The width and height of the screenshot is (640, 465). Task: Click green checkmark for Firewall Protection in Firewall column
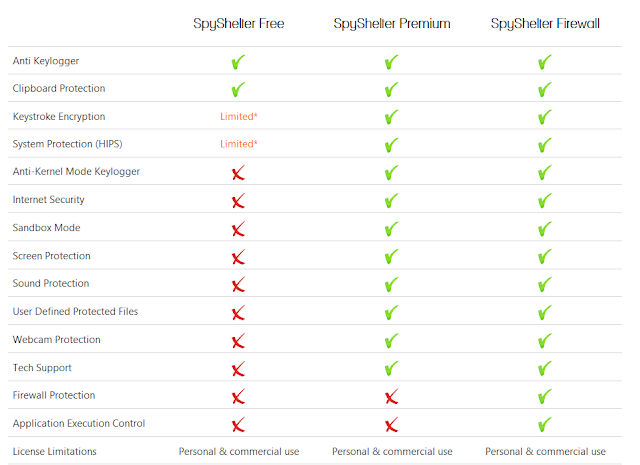point(545,396)
